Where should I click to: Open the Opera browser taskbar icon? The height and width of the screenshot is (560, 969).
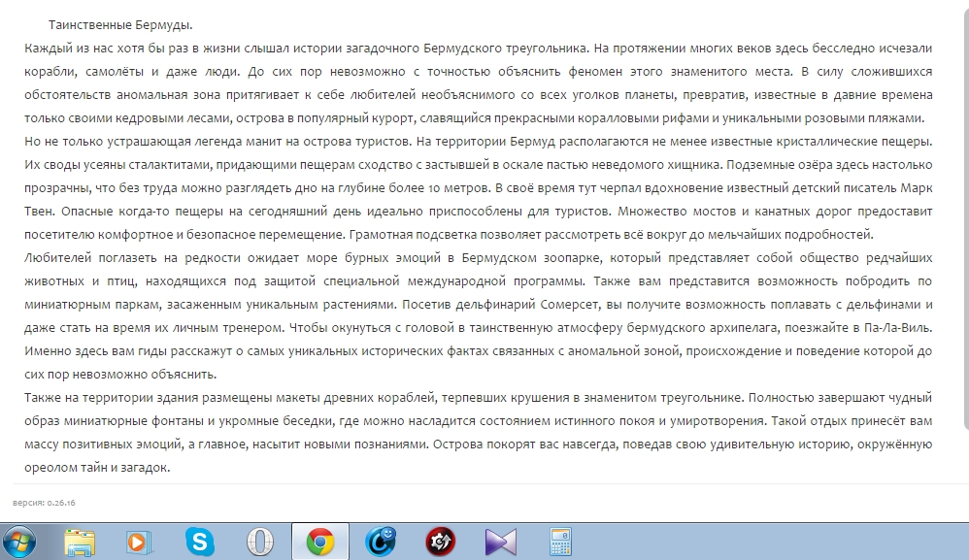click(260, 543)
